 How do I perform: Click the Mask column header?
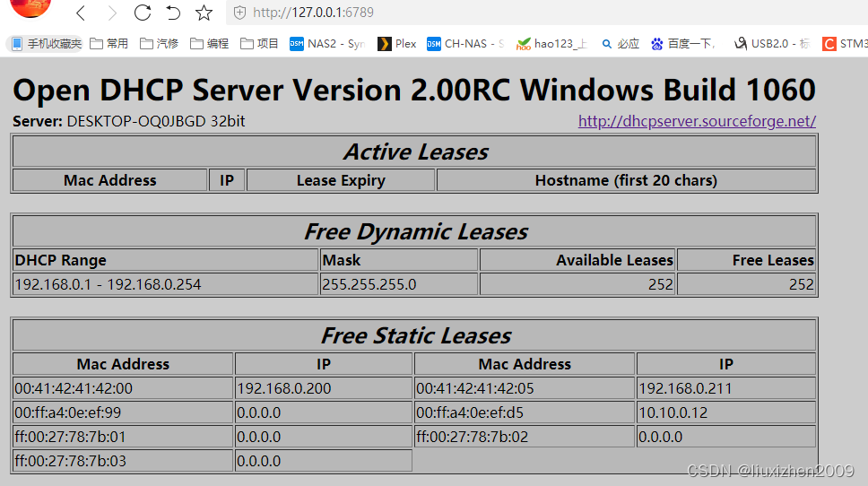click(398, 260)
